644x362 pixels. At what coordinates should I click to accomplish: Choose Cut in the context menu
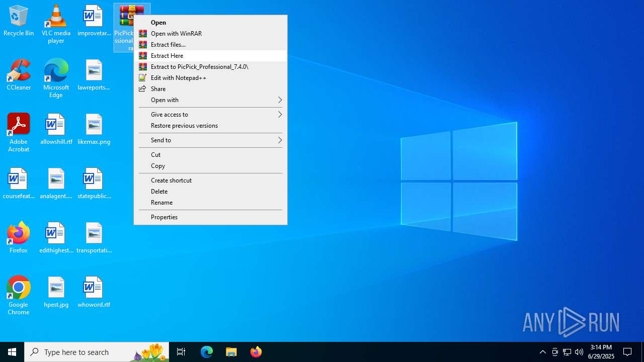210,155
